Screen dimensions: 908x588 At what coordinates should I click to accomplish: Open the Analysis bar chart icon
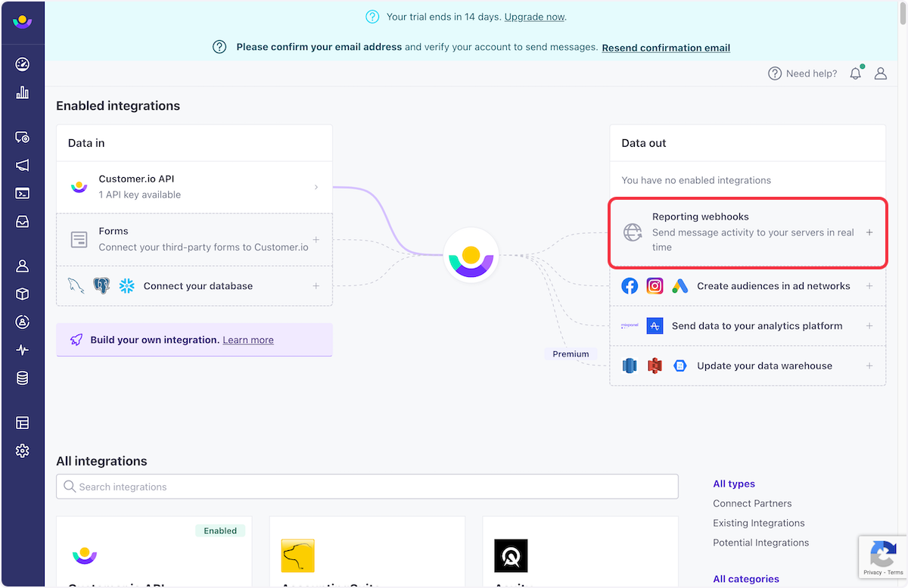click(22, 92)
